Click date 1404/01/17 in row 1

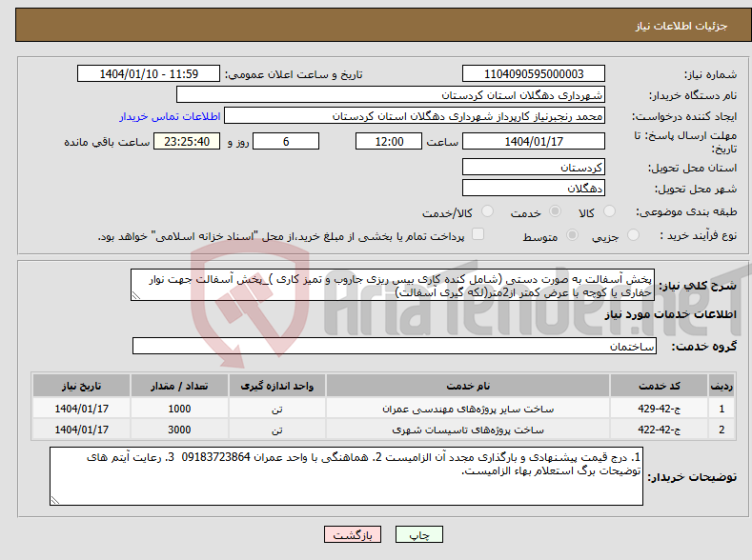tap(82, 409)
